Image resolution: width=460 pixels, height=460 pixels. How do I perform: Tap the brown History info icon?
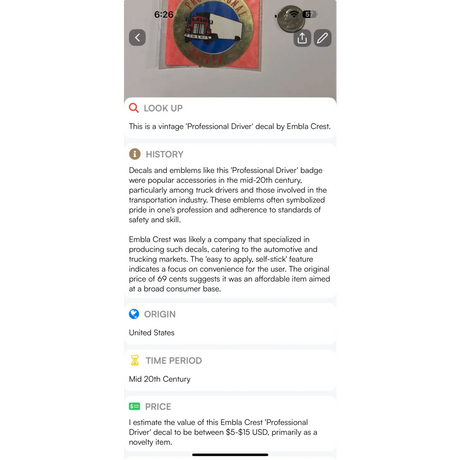coord(135,154)
